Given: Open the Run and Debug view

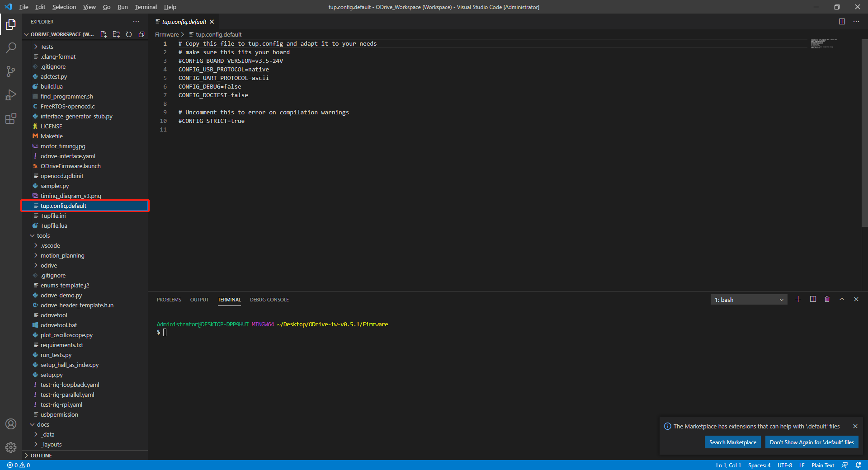Looking at the screenshot, I should pos(11,95).
